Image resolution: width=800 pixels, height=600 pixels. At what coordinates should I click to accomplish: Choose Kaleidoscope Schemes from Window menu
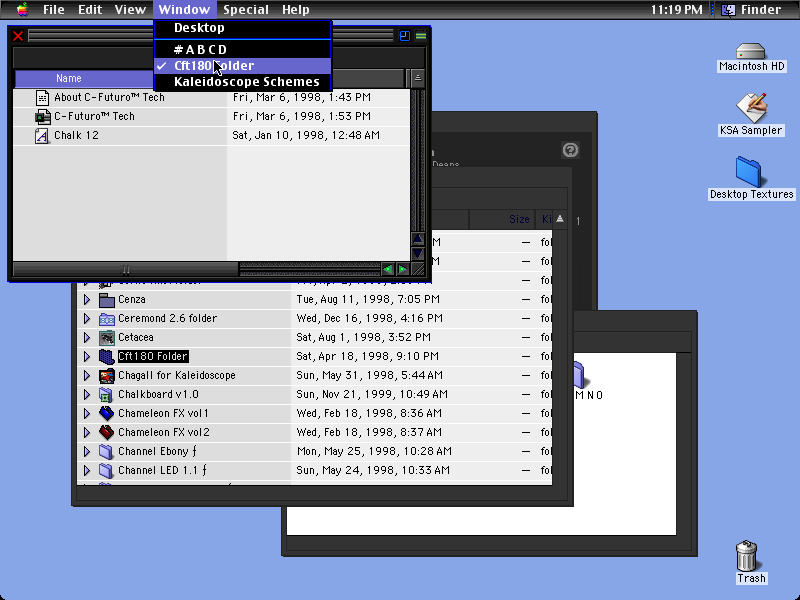click(x=243, y=82)
